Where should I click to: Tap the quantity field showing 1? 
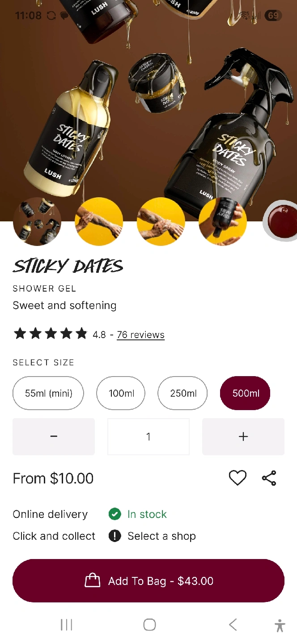(x=148, y=436)
